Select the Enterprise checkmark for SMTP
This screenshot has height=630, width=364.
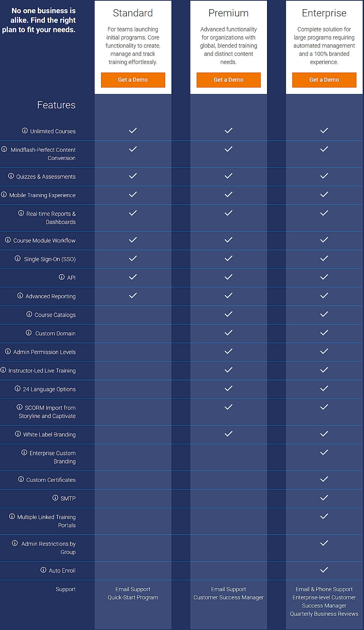point(324,498)
